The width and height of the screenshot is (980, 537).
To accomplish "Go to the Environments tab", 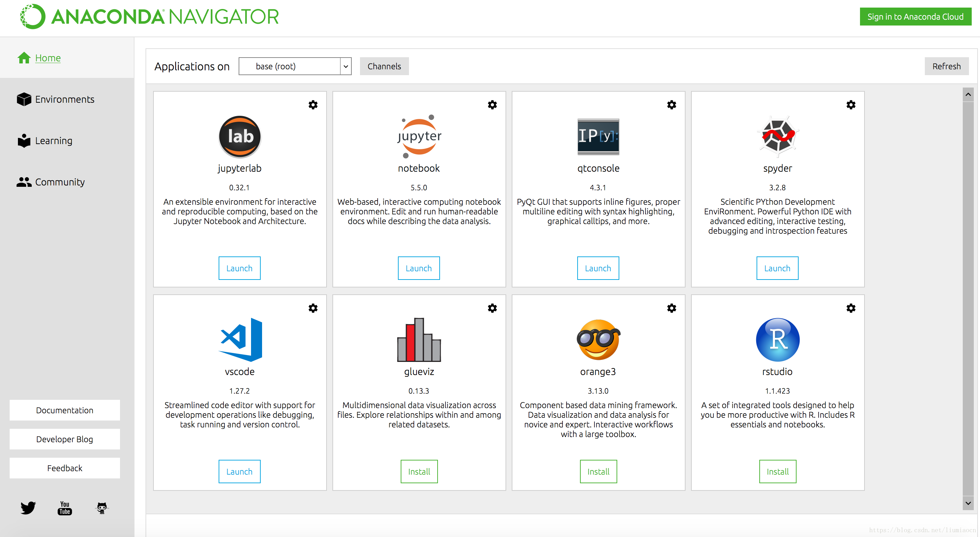I will [x=64, y=99].
